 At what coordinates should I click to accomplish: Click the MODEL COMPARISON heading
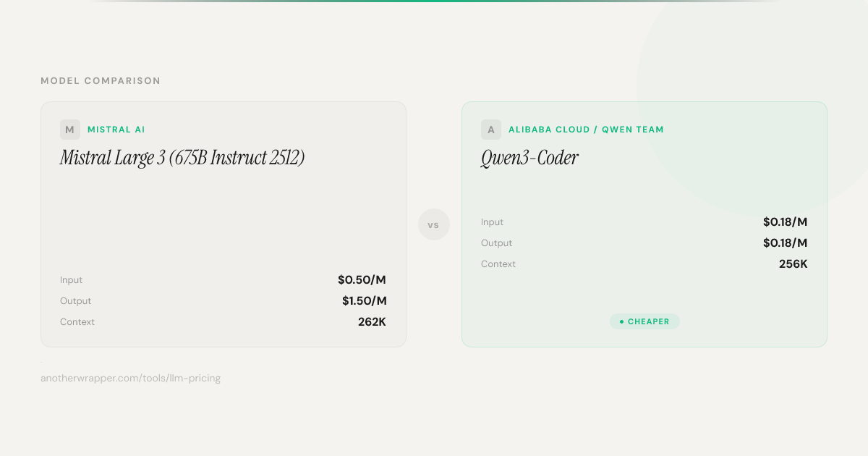tap(101, 81)
